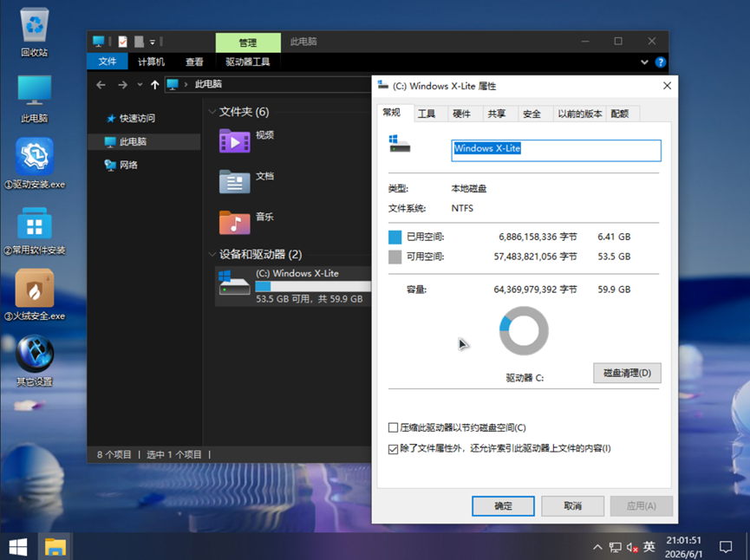Image resolution: width=750 pixels, height=560 pixels.
Task: Close the properties dialog
Action: 667,86
